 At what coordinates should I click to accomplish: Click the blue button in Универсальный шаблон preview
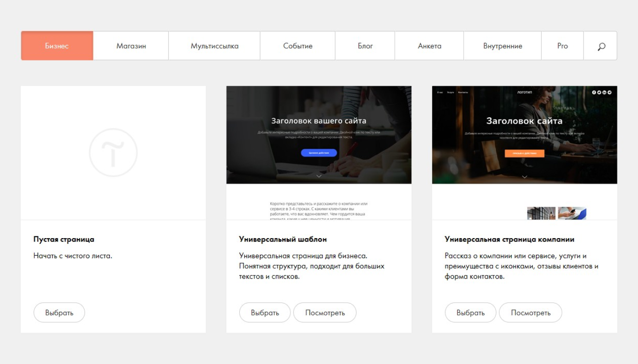(x=319, y=153)
